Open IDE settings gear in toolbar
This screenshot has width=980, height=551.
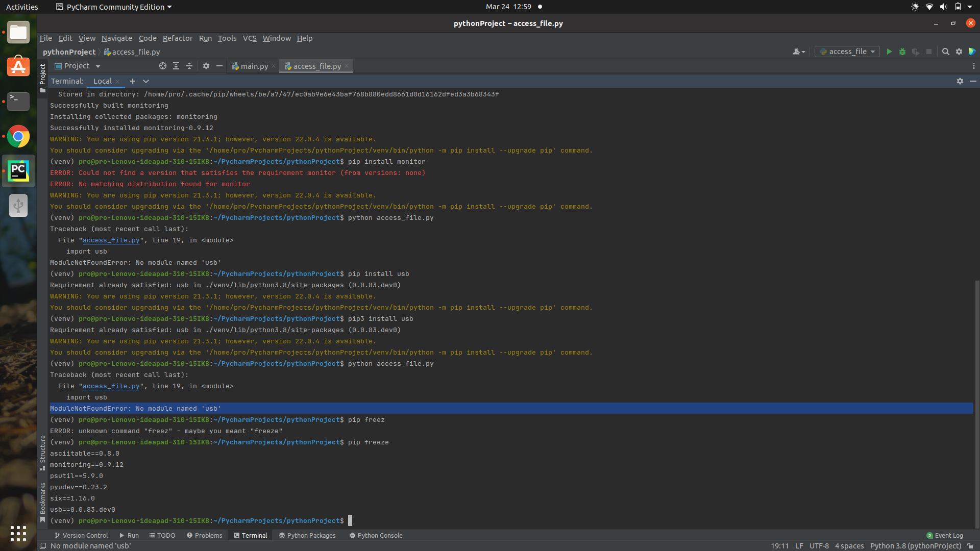(959, 52)
